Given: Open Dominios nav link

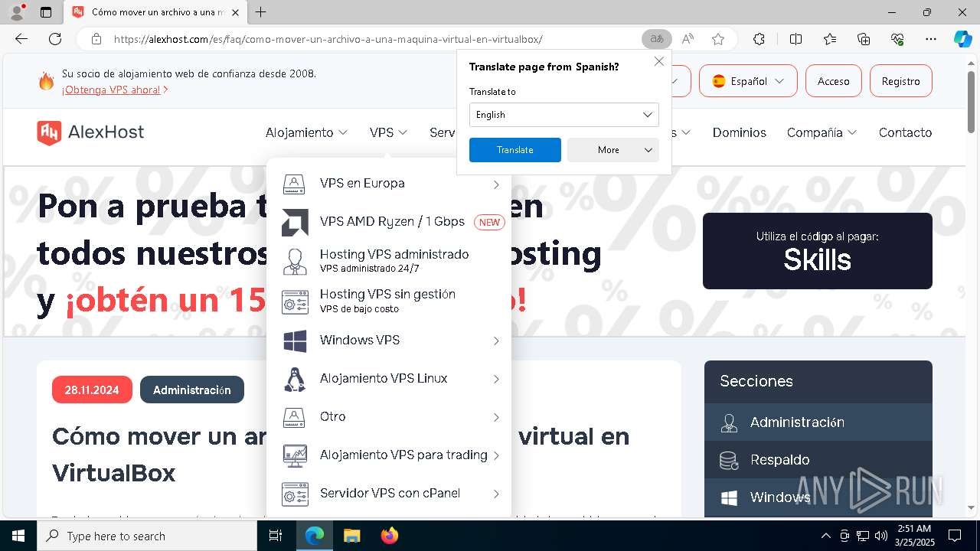Looking at the screenshot, I should pos(739,132).
